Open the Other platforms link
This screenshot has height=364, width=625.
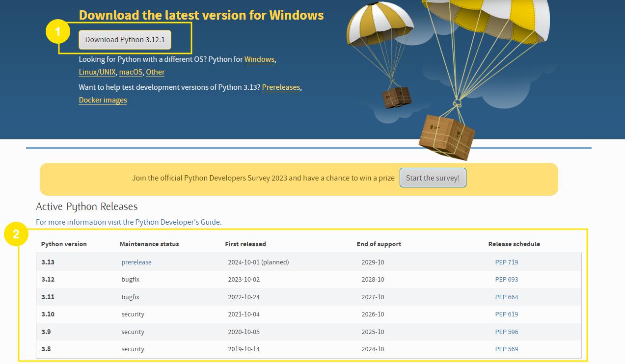click(x=155, y=72)
